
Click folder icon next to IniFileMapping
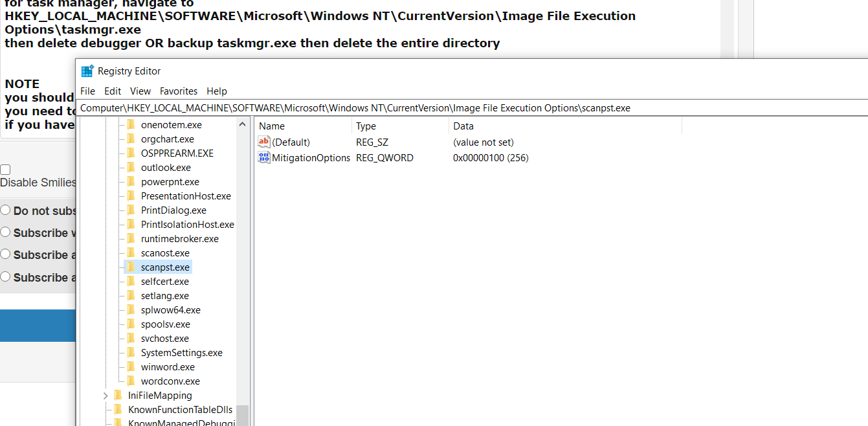pyautogui.click(x=118, y=396)
